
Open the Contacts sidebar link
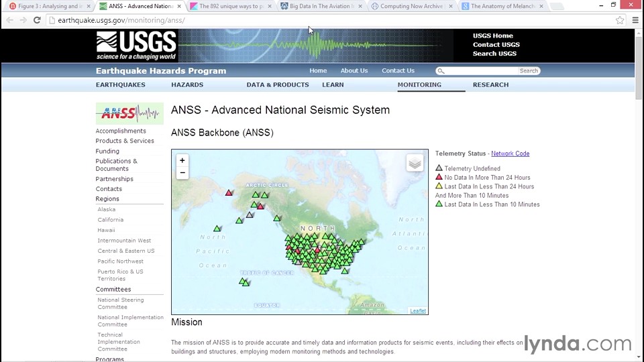109,189
